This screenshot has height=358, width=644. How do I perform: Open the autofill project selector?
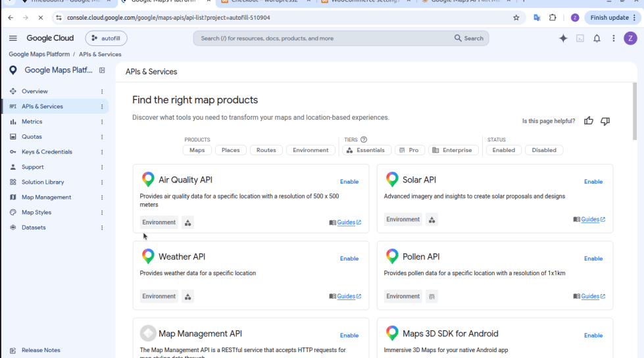tap(106, 38)
